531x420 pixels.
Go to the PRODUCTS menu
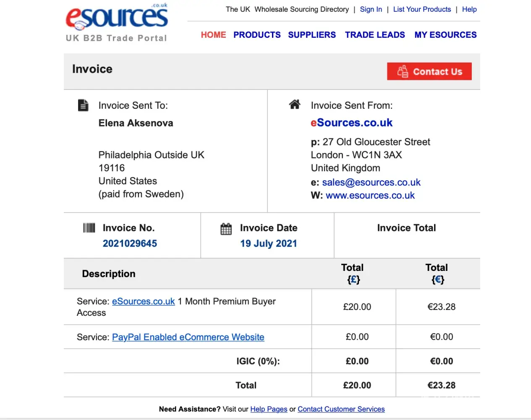tap(257, 35)
